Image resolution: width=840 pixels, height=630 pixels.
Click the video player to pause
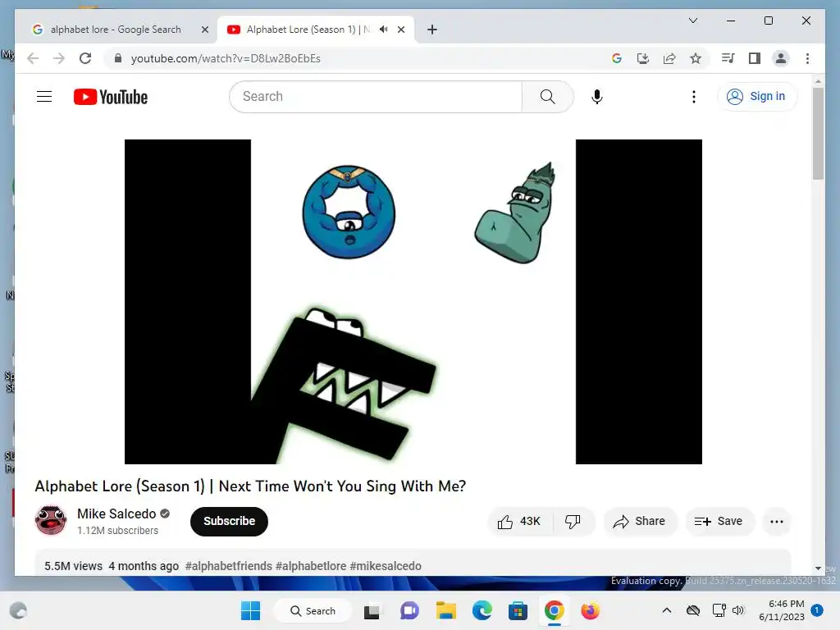click(413, 302)
